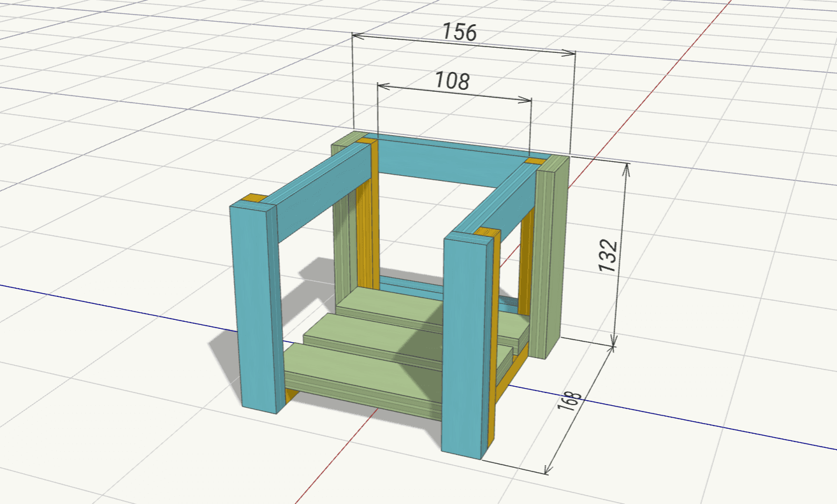
Task: Select the 156 dimension label
Action: 460,32
